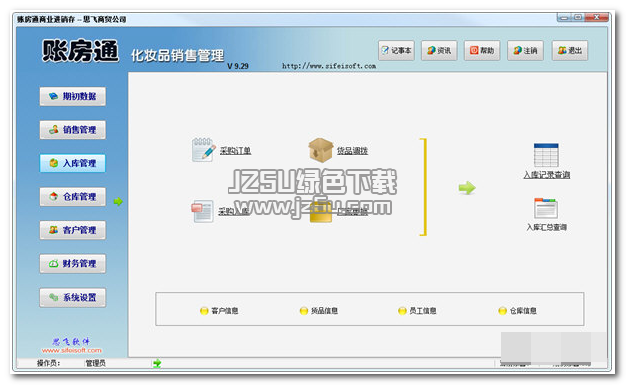Open 系统设置 settings button
Viewport: 626px width, 385px height.
[x=73, y=298]
